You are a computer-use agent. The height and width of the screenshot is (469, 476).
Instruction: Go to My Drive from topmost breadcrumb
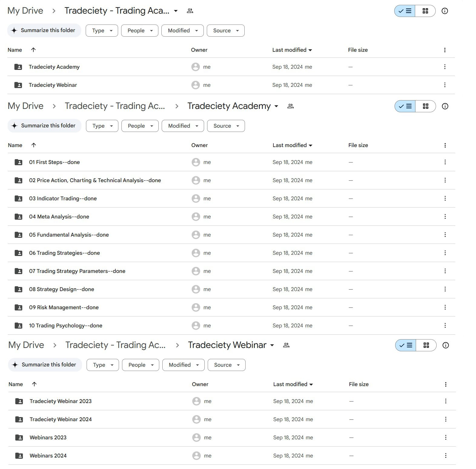click(x=25, y=11)
